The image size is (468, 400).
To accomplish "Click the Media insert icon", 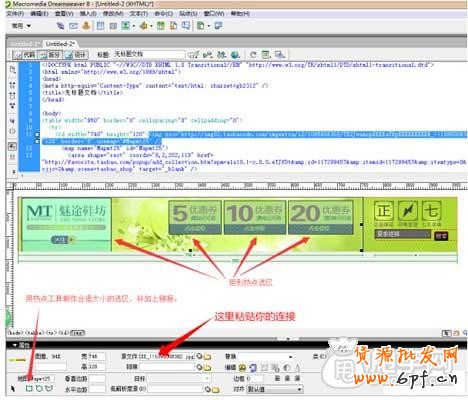I will (x=144, y=26).
